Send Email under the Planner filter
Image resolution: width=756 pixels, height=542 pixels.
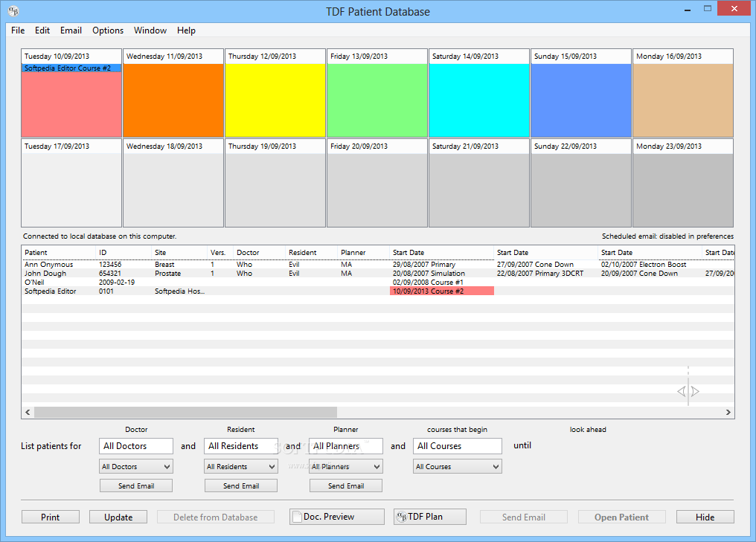[x=346, y=485]
